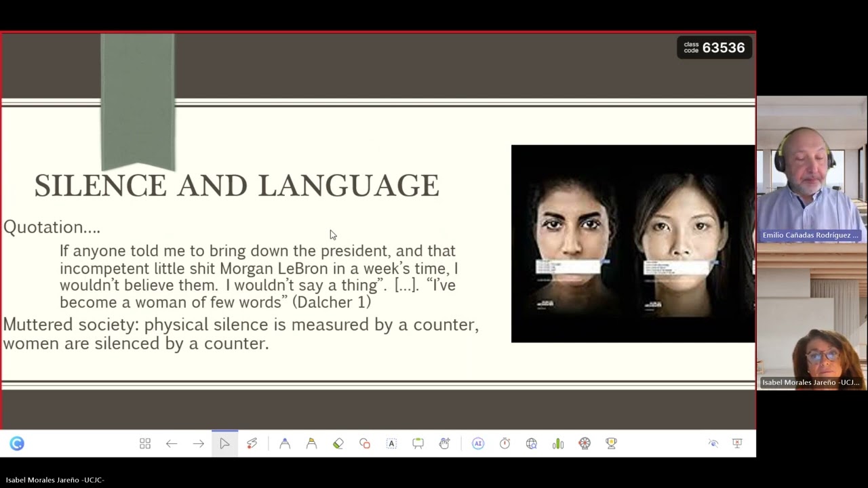
Task: Open the name picker wheel
Action: click(x=585, y=443)
